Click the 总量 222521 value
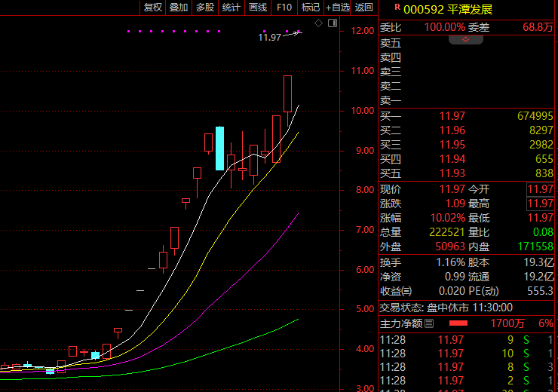The image size is (558, 392). tap(447, 232)
